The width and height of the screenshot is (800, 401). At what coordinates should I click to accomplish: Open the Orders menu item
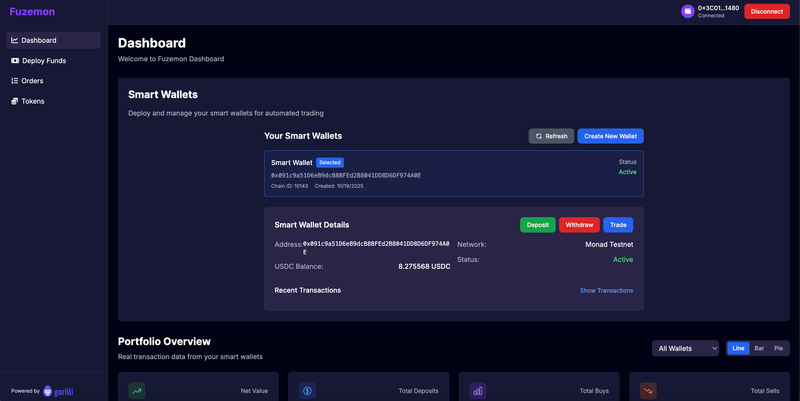[32, 81]
